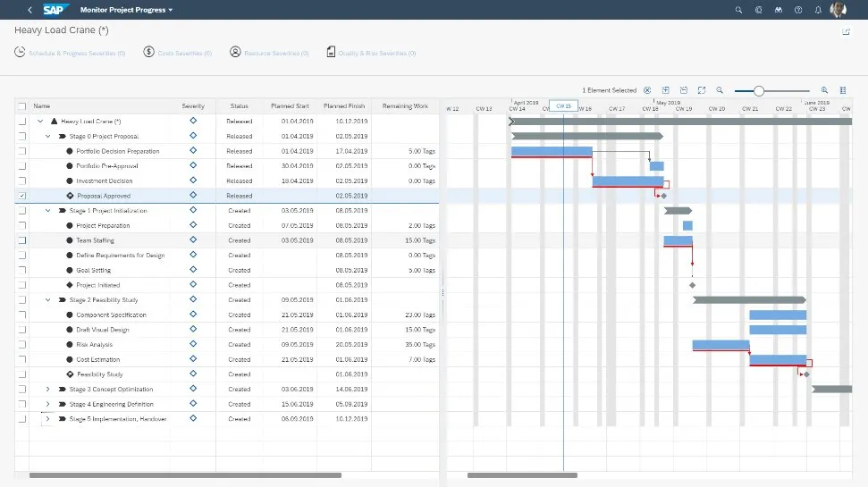Open Quality & Risk Severities tab
Image resolution: width=868 pixels, height=487 pixels.
(x=371, y=53)
